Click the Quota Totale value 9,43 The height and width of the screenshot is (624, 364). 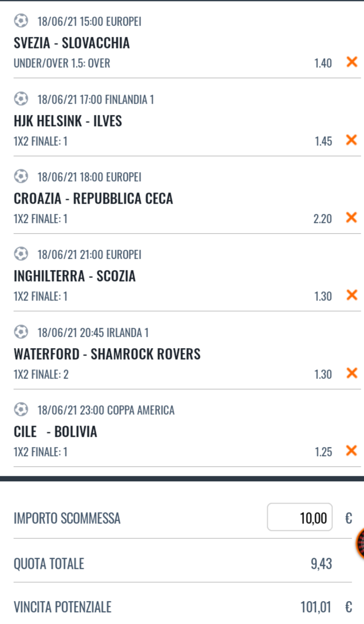[321, 564]
